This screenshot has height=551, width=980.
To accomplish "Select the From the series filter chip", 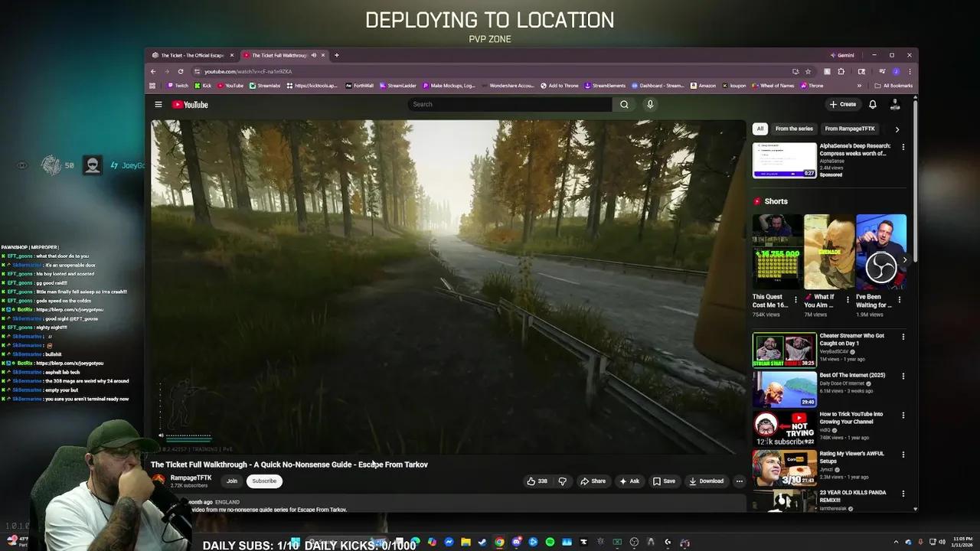I will pyautogui.click(x=793, y=129).
